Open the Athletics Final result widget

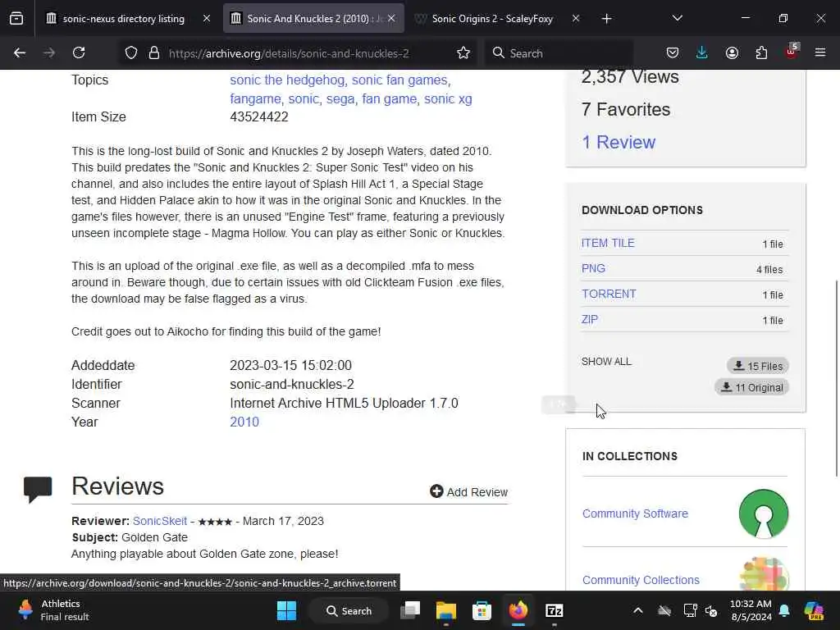(53, 610)
